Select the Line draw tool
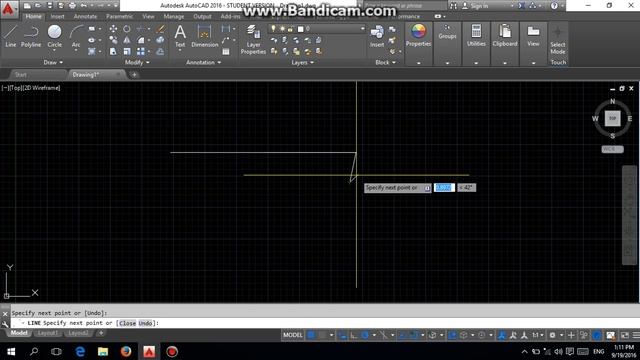This screenshot has height=360, width=640. [x=11, y=36]
